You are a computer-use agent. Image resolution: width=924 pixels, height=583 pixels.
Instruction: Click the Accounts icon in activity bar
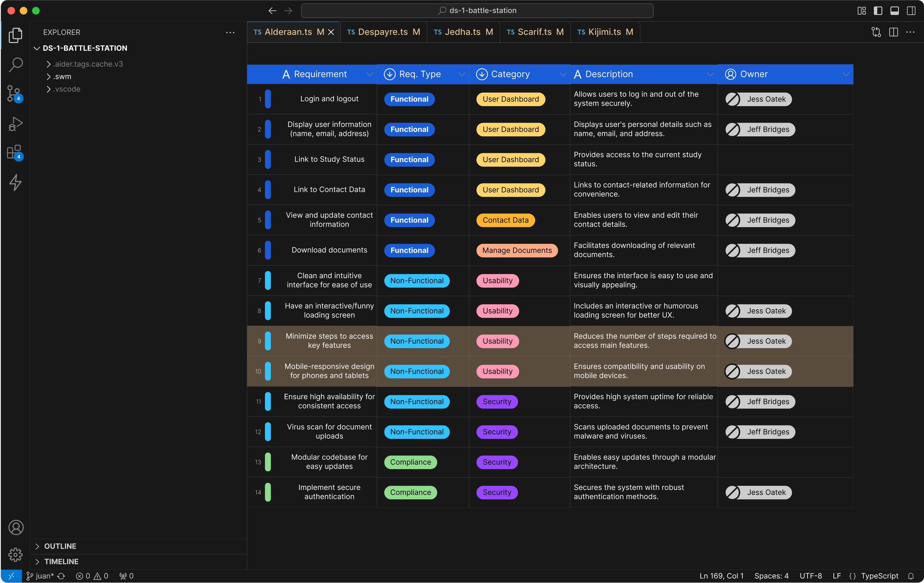click(15, 527)
